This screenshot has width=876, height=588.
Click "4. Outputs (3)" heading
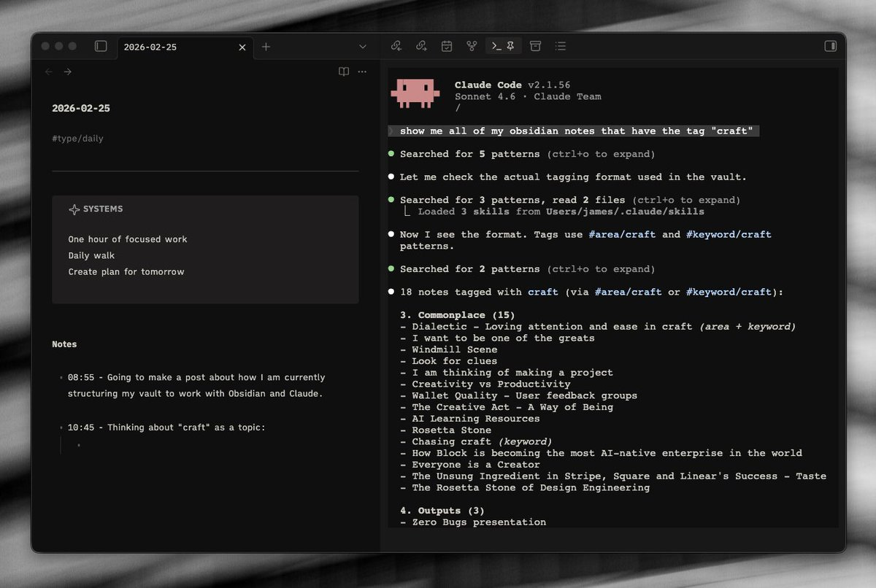442,511
